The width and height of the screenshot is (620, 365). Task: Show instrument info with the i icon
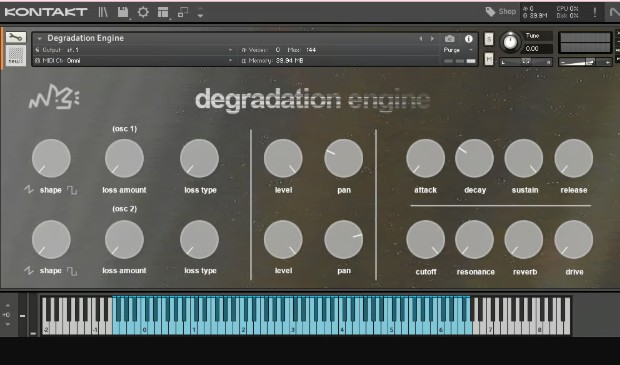(469, 39)
